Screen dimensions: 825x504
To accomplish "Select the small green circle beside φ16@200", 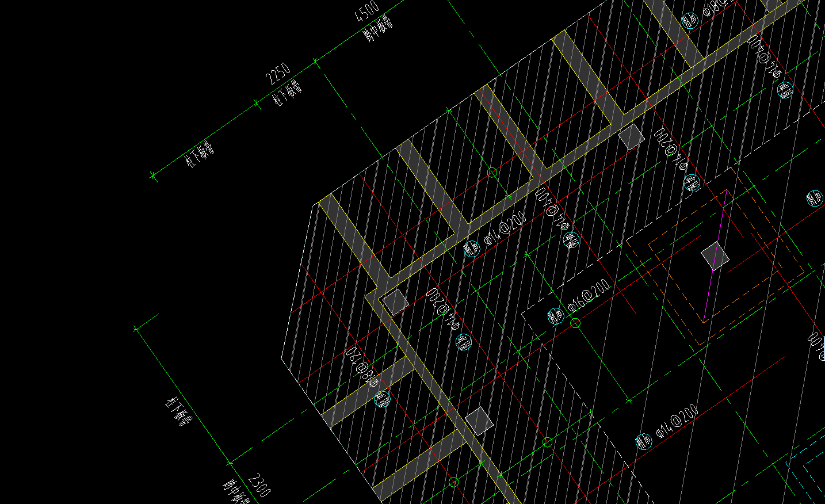I will point(575,323).
